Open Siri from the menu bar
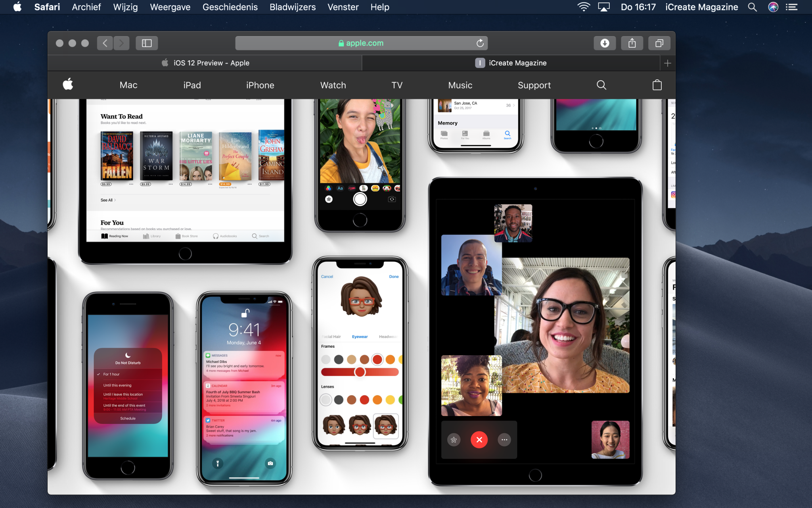Screen dimensions: 812x508 pos(773,7)
